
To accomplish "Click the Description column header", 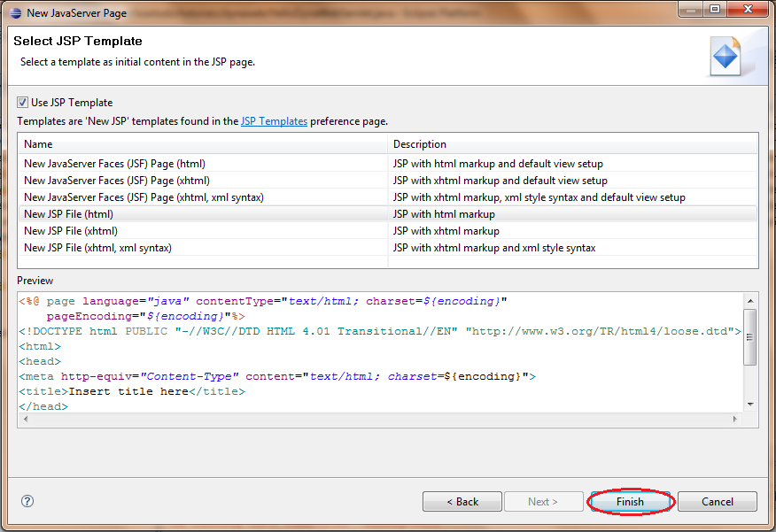I will 532,143.
